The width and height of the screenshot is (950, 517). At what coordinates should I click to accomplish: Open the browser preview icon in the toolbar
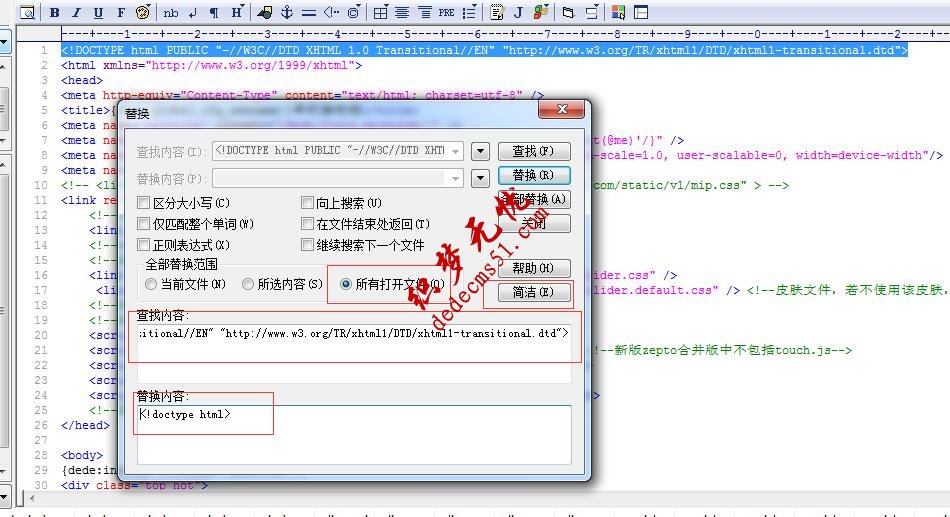coord(27,12)
